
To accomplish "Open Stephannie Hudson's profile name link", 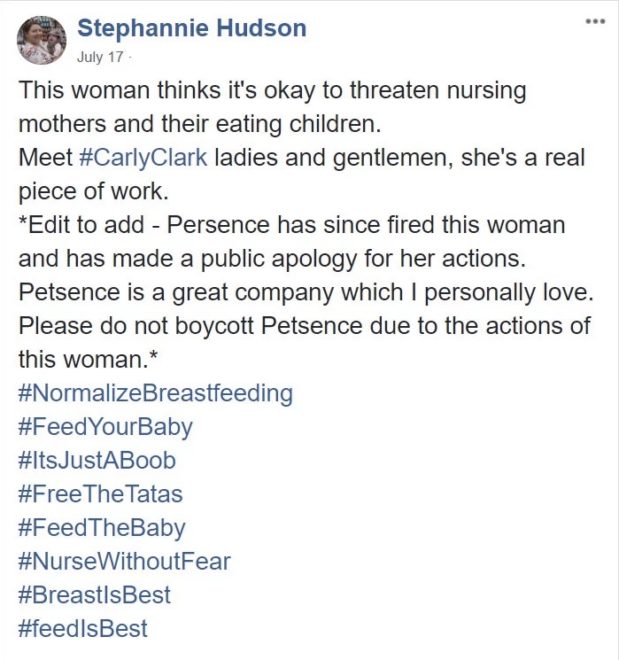I will pos(191,29).
